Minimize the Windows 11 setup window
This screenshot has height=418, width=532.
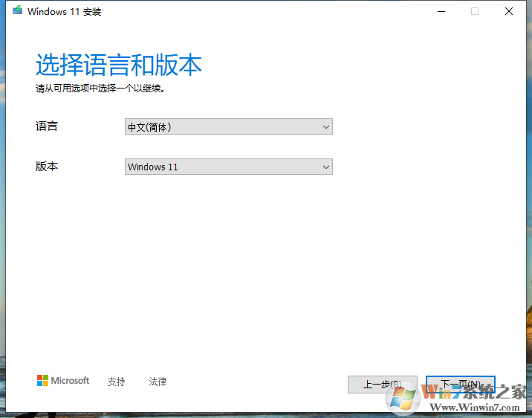pyautogui.click(x=441, y=11)
